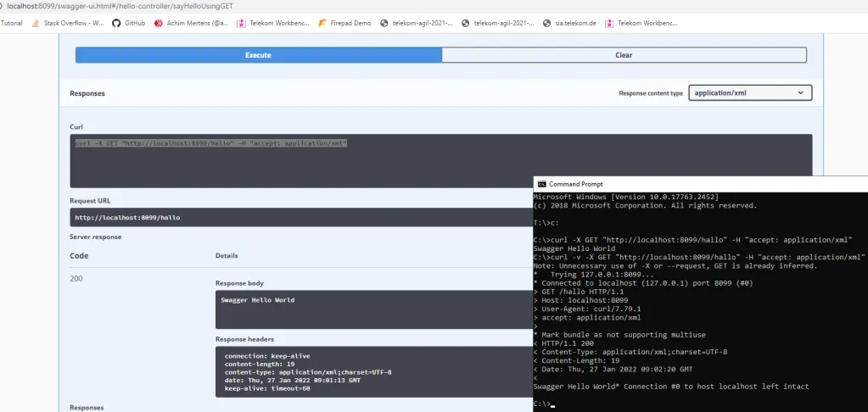Click the highlighted curl command text
The height and width of the screenshot is (412, 868).
(211, 143)
